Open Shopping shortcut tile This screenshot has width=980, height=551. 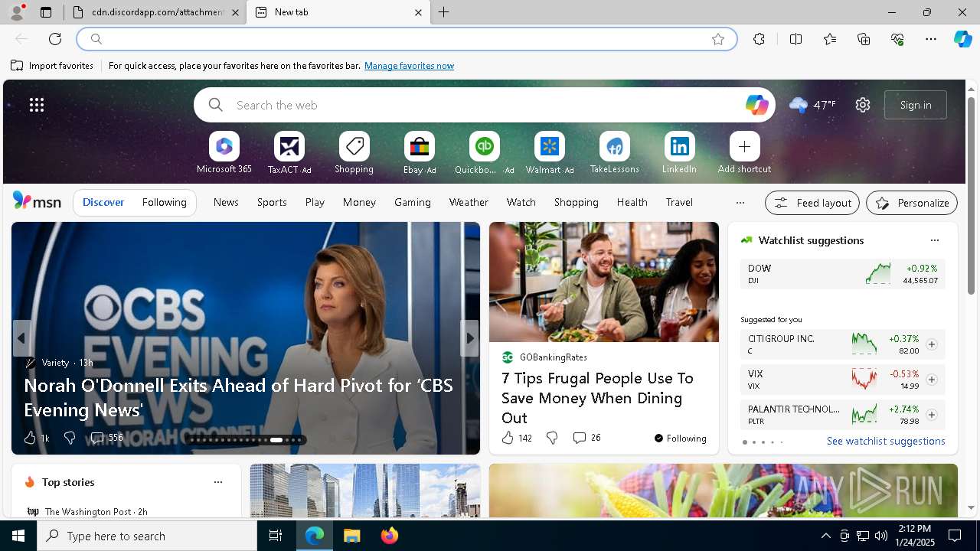[x=354, y=153]
